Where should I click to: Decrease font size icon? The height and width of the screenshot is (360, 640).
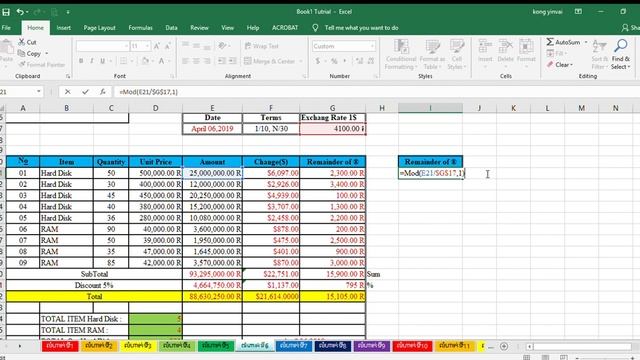point(168,46)
